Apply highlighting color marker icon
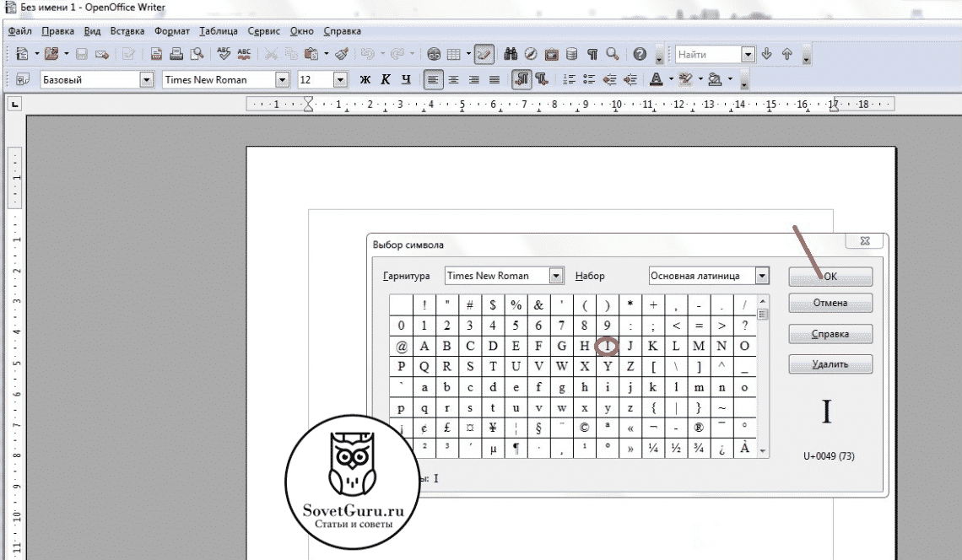 (x=685, y=80)
